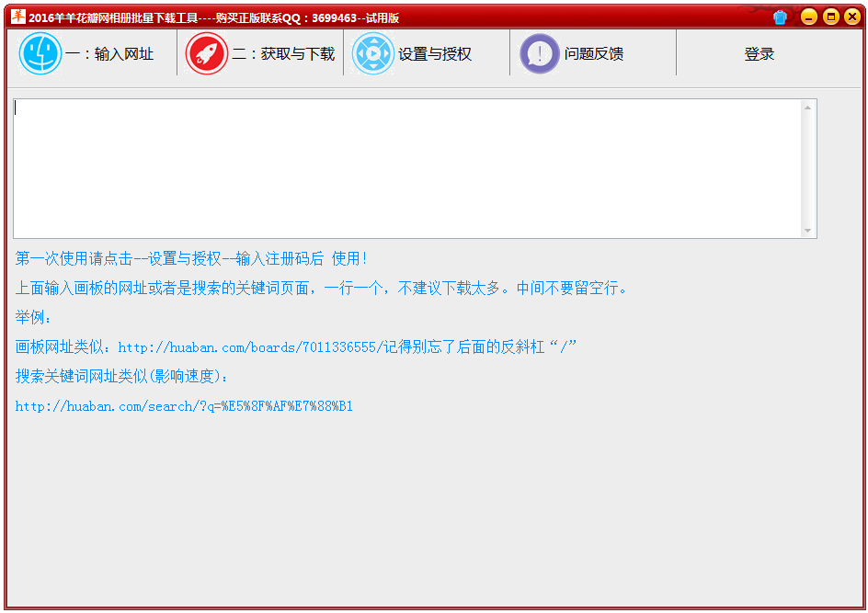Close the 花瓣网相册批量下载工具 window
This screenshot has height=613, width=868.
852,16
